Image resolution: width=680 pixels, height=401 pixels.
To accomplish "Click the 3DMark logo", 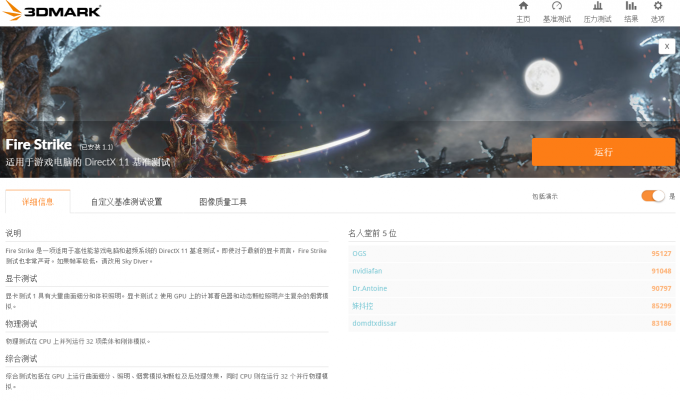I will pyautogui.click(x=52, y=11).
